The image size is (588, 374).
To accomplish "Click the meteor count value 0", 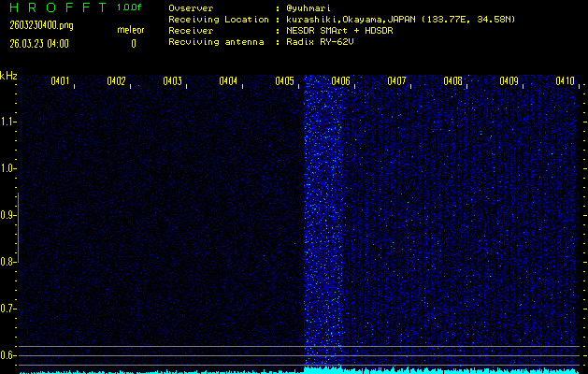I will click(133, 43).
